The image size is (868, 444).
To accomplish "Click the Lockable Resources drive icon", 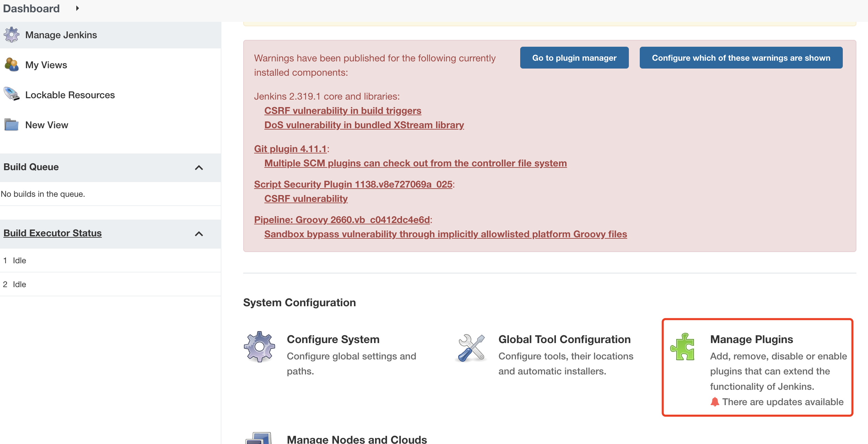I will [x=12, y=94].
